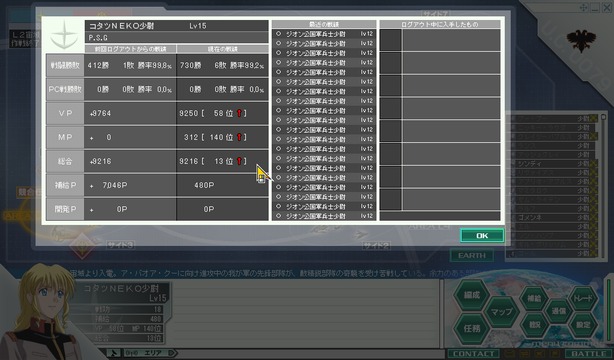Expand the エリア selector arrow
The height and width of the screenshot is (360, 614).
point(172,353)
